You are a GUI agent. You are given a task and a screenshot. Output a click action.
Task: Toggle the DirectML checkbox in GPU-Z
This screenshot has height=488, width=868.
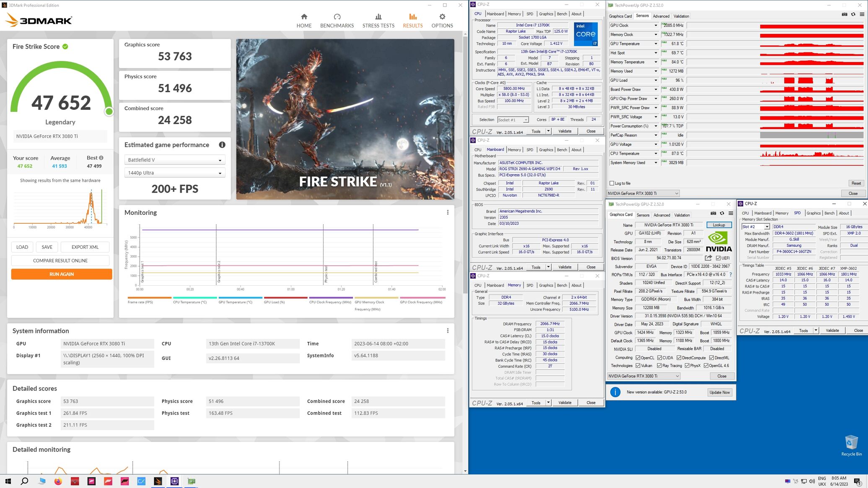(711, 358)
